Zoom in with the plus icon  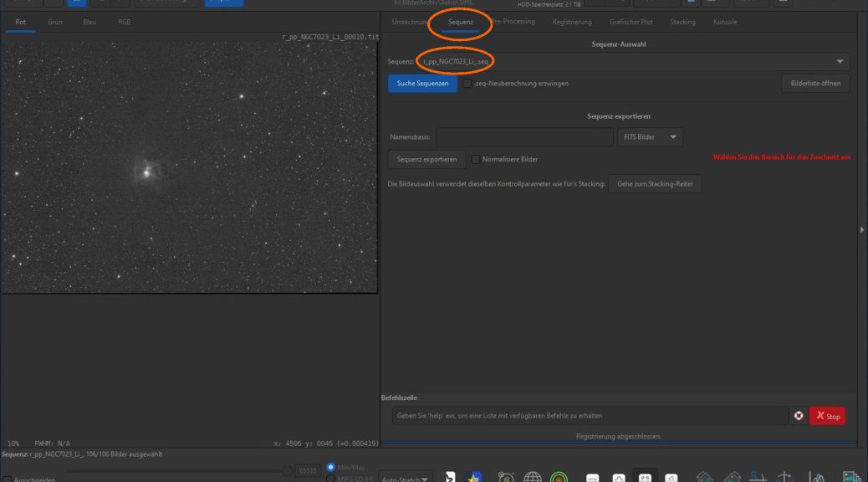[x=619, y=476]
